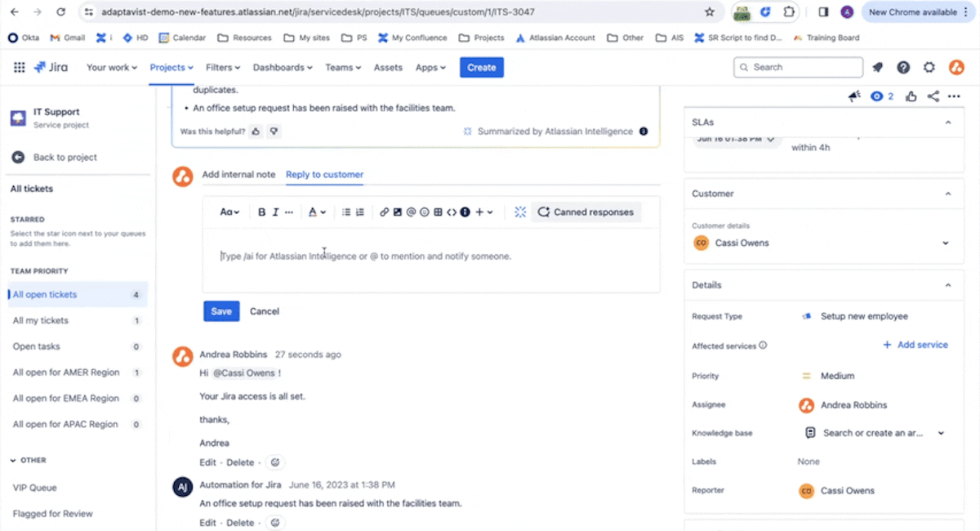The image size is (980, 531).
Task: Insert an info panel
Action: point(465,212)
